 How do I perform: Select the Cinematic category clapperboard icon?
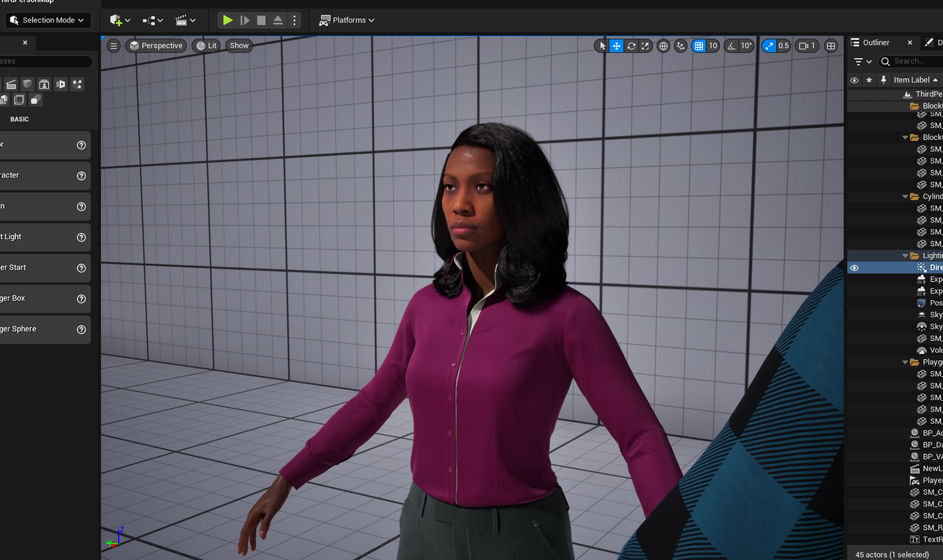(x=11, y=84)
